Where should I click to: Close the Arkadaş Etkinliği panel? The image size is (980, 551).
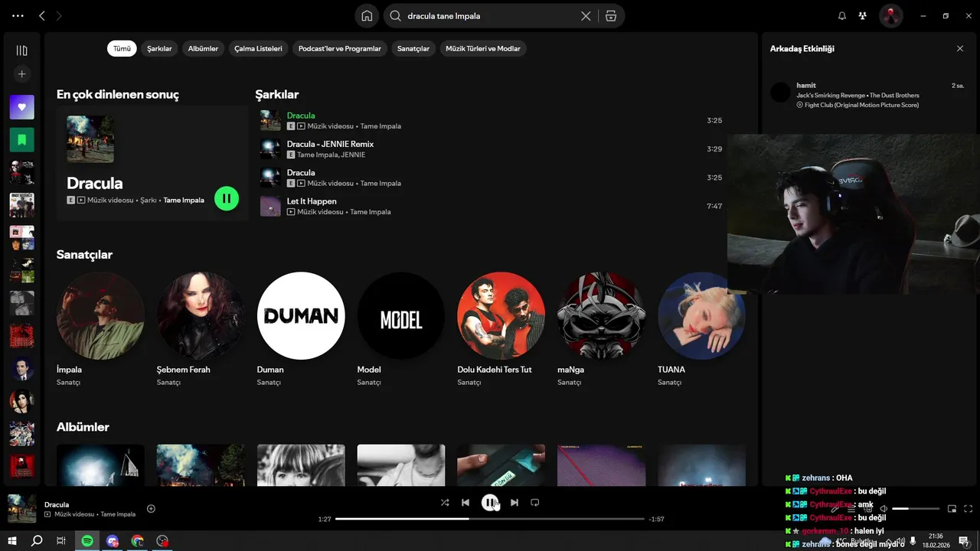[x=960, y=48]
